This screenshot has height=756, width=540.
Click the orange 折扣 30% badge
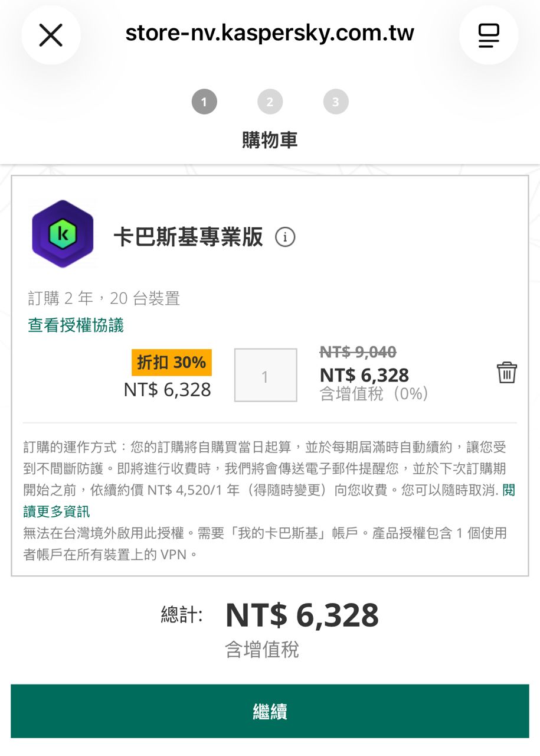tap(171, 363)
